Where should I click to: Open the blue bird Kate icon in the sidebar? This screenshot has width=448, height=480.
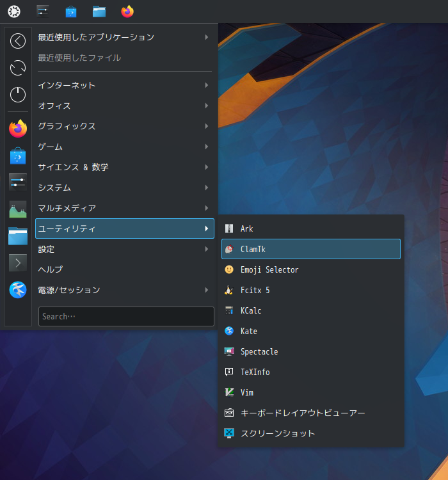pyautogui.click(x=18, y=289)
